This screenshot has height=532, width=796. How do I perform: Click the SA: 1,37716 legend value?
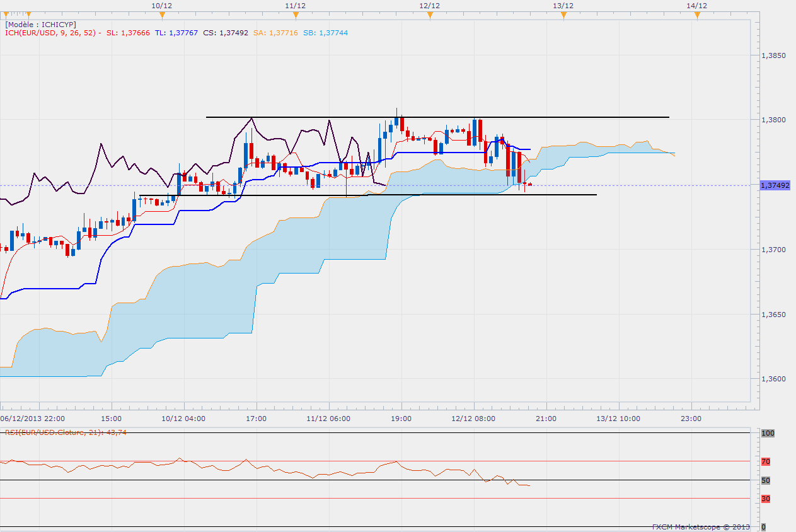[275, 33]
